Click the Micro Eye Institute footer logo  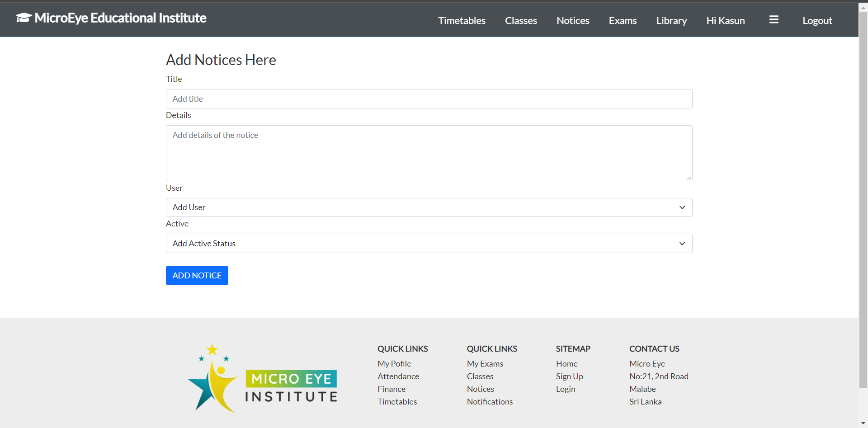pyautogui.click(x=262, y=378)
